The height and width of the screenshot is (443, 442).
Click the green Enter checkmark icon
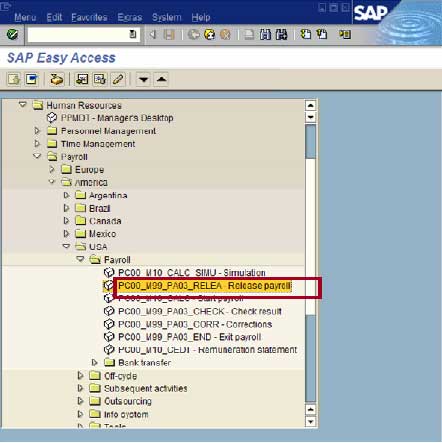[x=12, y=34]
